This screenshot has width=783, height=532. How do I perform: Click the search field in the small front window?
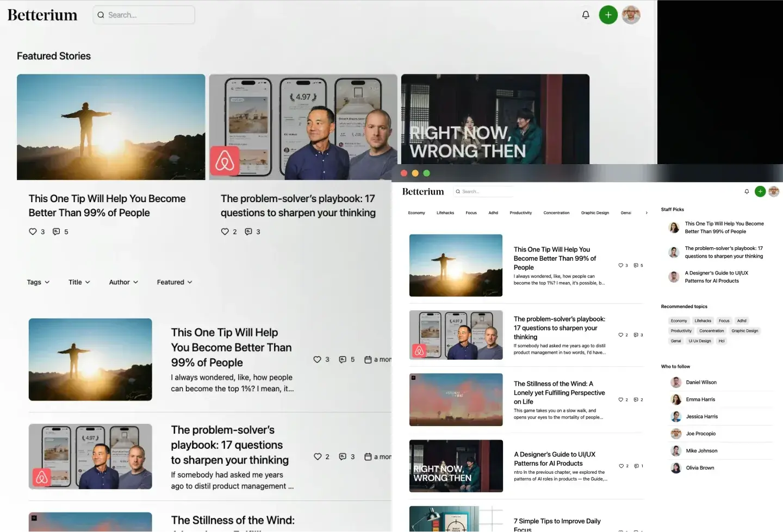tap(483, 191)
